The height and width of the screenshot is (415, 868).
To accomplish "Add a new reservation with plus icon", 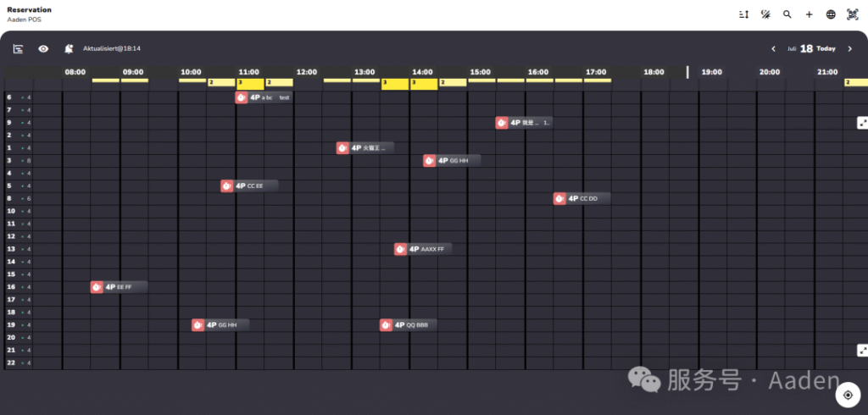I will click(x=809, y=14).
